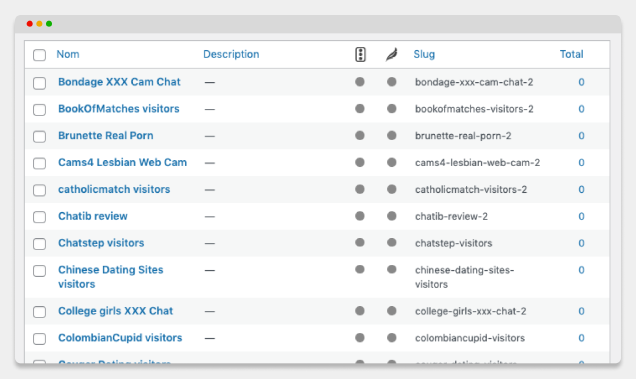Click the green maximize window button

click(x=49, y=24)
